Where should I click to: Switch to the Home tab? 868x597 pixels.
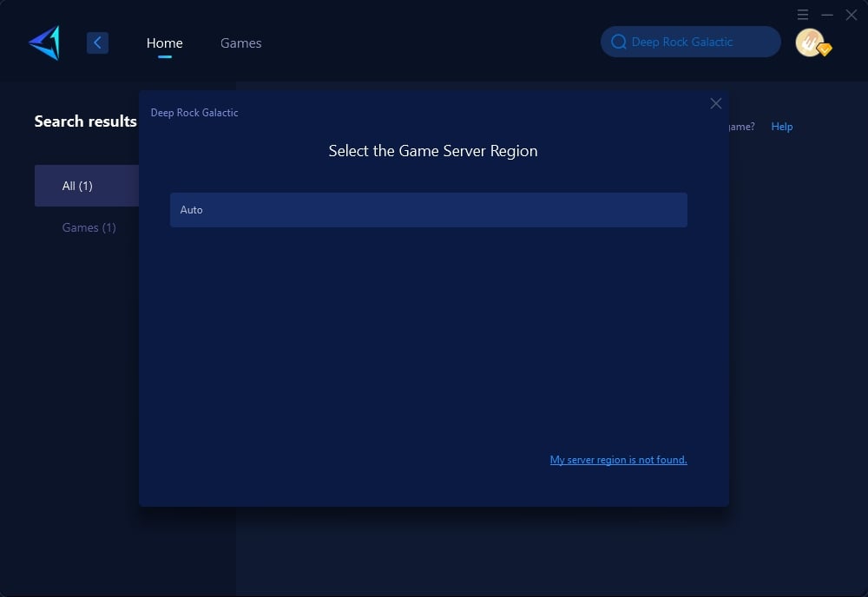(x=164, y=43)
